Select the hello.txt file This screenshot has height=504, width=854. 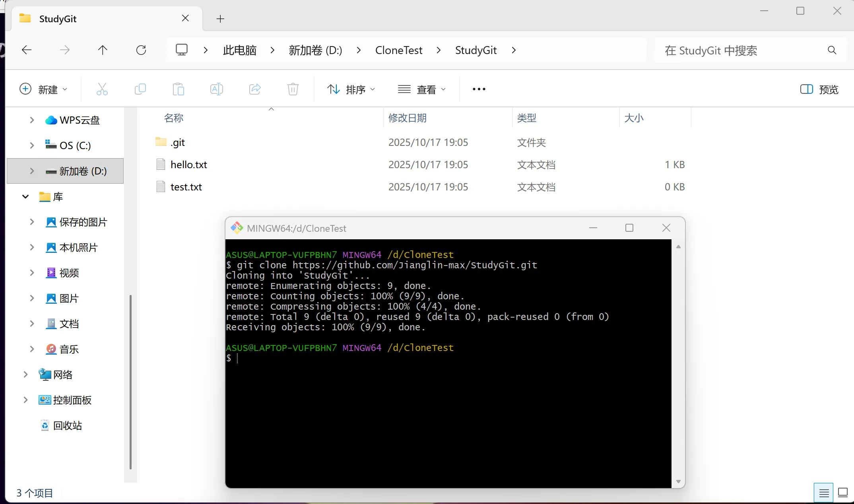tap(188, 165)
